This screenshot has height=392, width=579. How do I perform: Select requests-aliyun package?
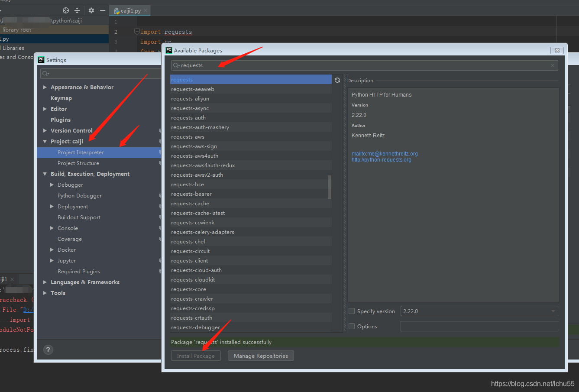coord(251,99)
